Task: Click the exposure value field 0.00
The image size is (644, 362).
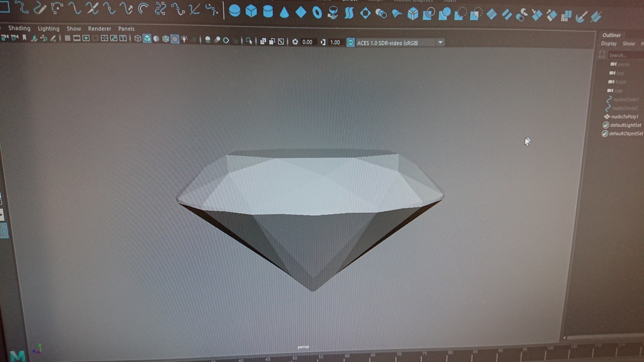Action: pos(307,42)
